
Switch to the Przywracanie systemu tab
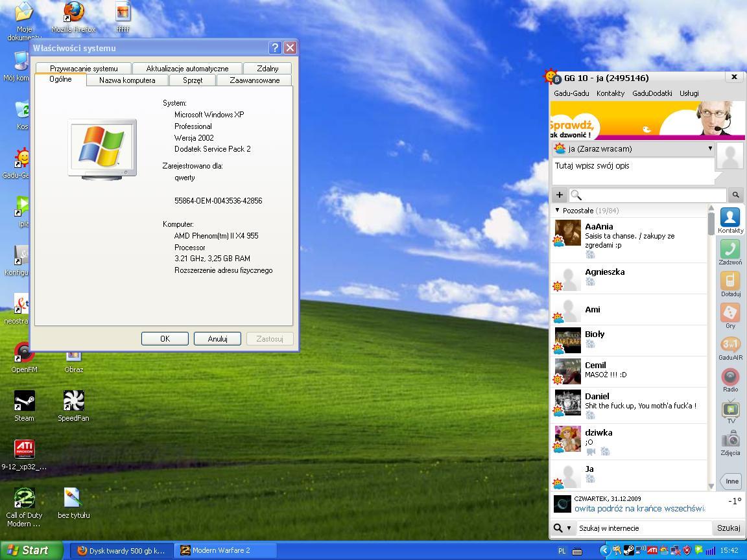pyautogui.click(x=84, y=68)
